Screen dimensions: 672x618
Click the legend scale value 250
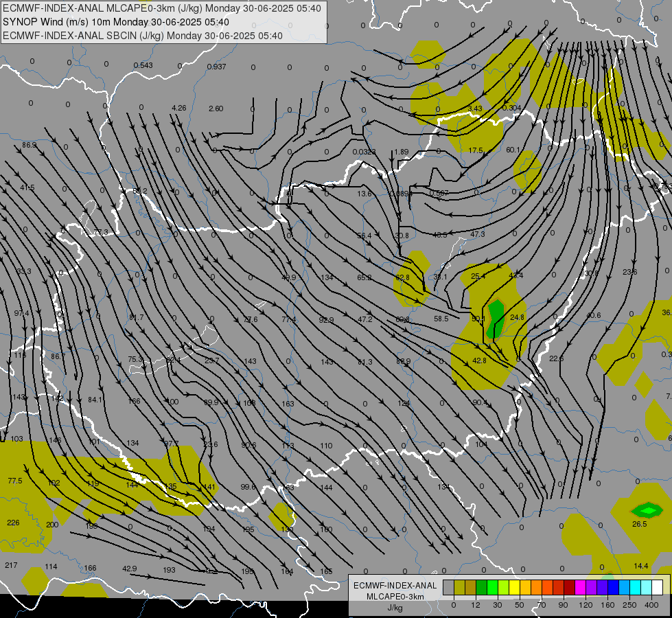click(x=629, y=605)
